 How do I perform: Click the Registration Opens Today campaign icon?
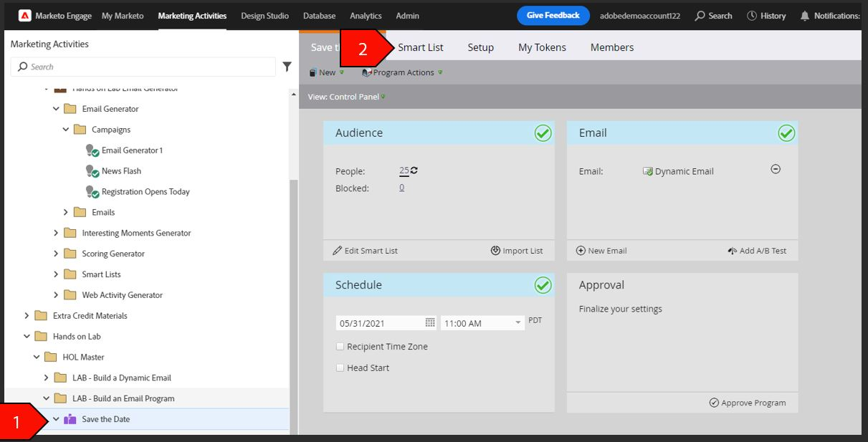click(x=92, y=192)
